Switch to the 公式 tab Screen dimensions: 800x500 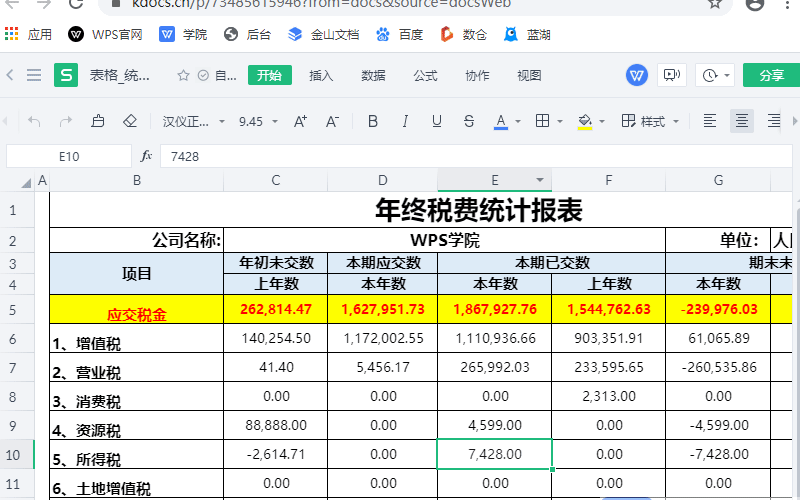(x=426, y=76)
